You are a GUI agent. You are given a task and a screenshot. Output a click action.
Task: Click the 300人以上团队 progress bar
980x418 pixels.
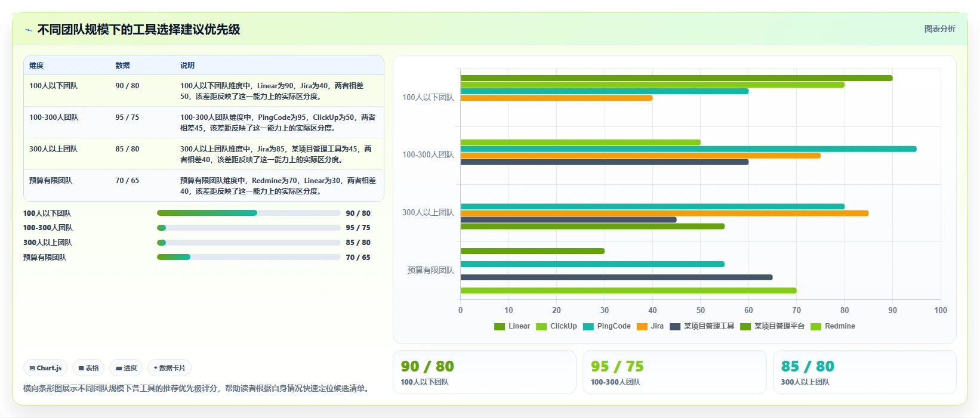pos(248,243)
